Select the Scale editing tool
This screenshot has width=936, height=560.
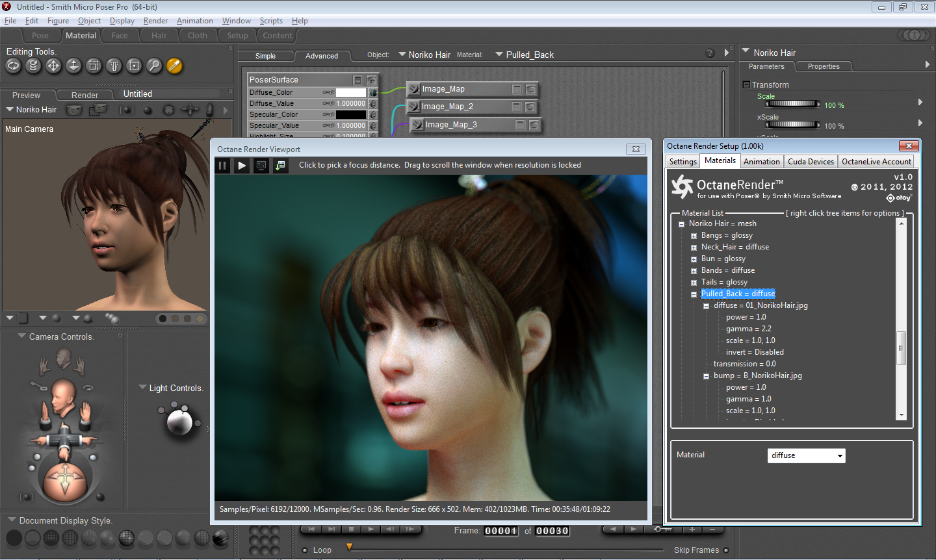pos(94,66)
